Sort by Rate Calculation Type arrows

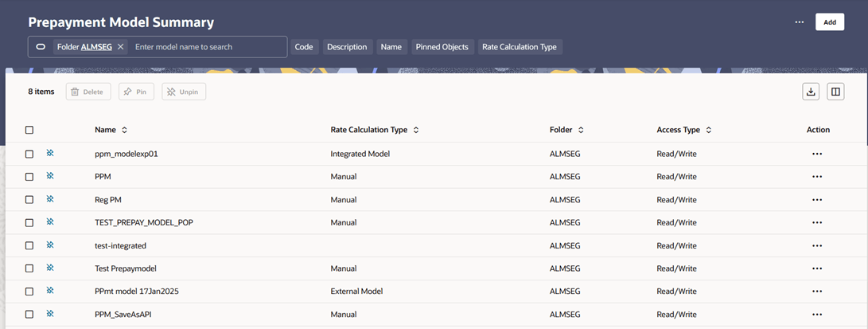pyautogui.click(x=416, y=130)
